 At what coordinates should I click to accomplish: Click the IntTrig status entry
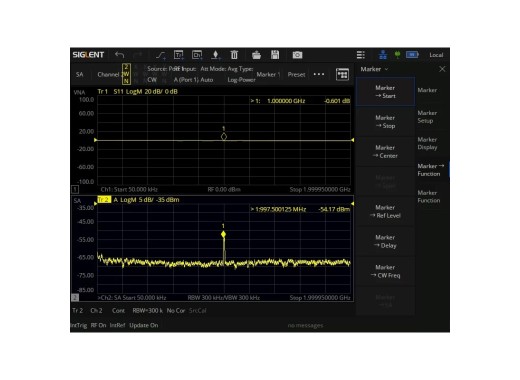pyautogui.click(x=79, y=325)
